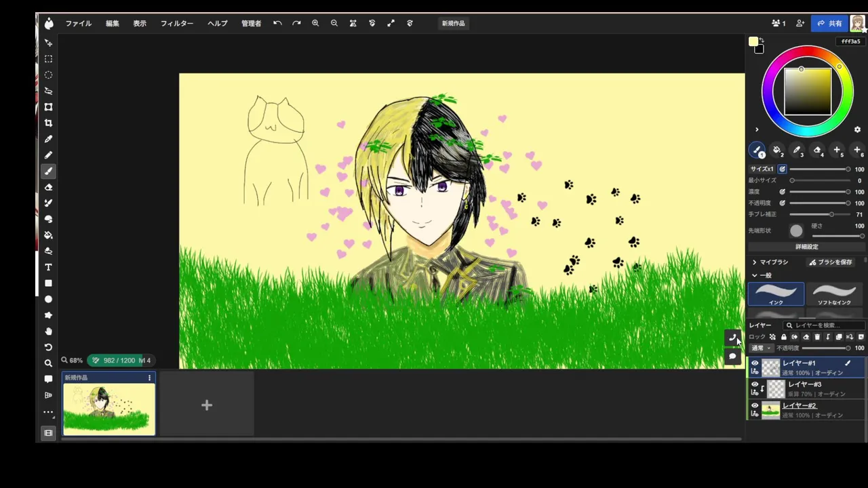Open color wheel settings gear
This screenshot has height=488, width=868.
point(857,129)
